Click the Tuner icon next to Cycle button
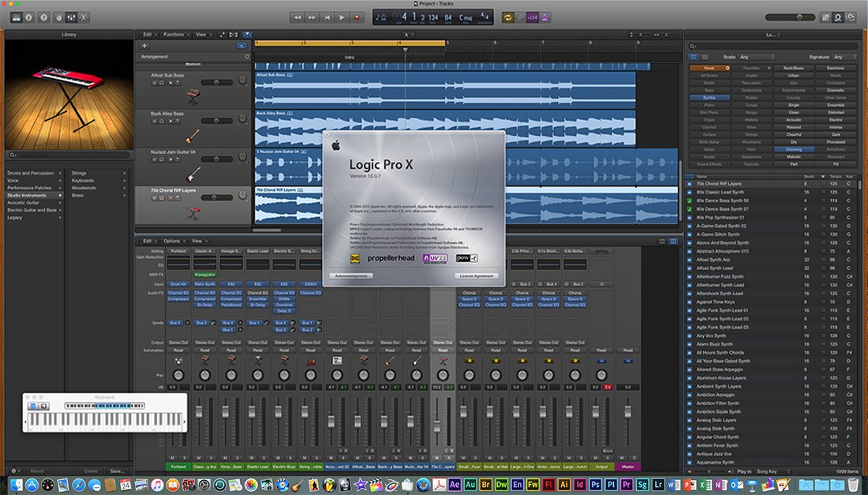 coord(520,17)
